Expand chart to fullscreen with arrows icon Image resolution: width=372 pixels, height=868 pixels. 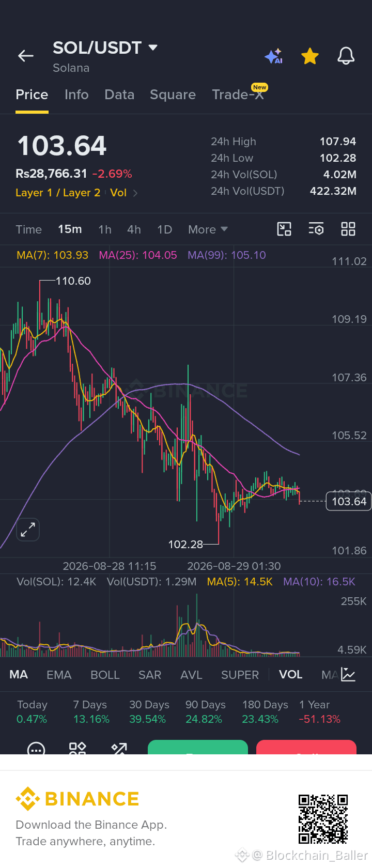(x=28, y=530)
